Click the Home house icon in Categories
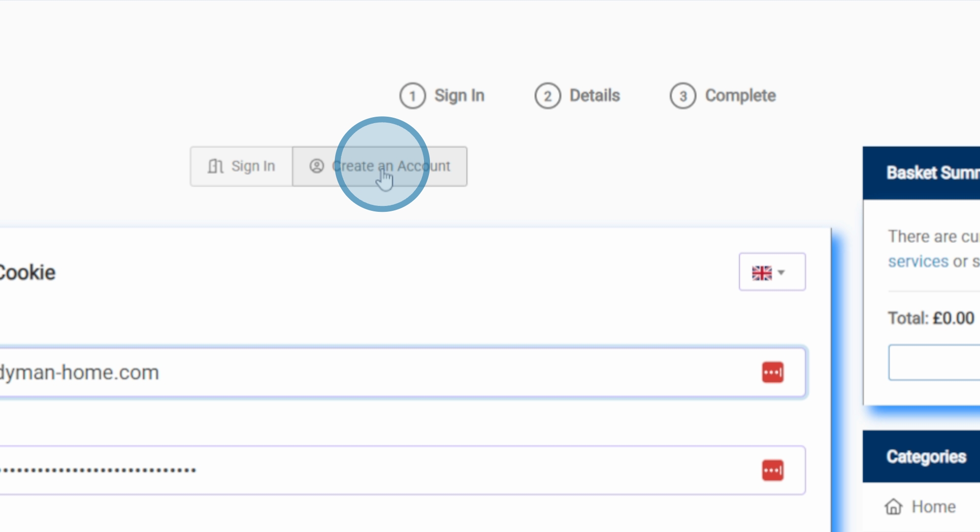 click(x=893, y=506)
